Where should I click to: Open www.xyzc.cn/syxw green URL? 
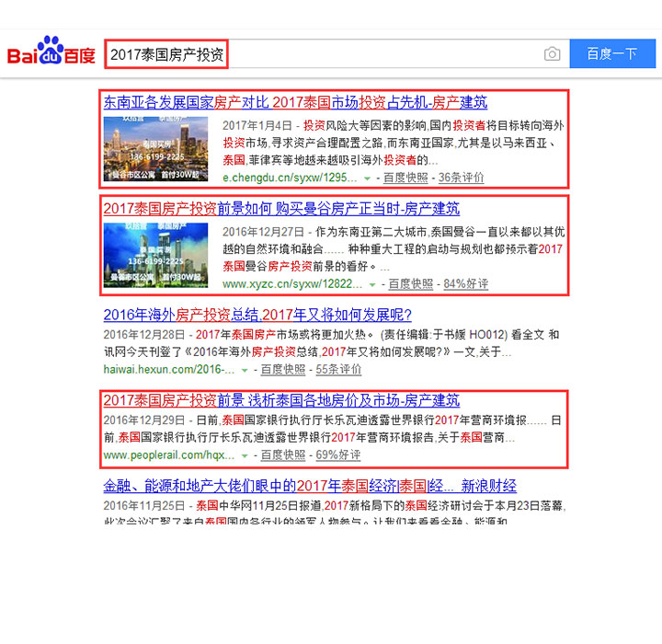pyautogui.click(x=292, y=284)
